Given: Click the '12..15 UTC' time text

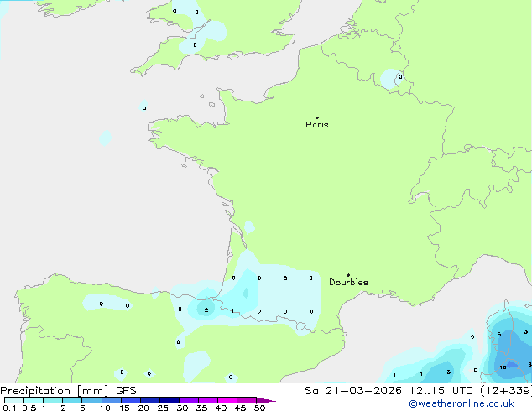Looking at the screenshot, I should coord(441,391).
